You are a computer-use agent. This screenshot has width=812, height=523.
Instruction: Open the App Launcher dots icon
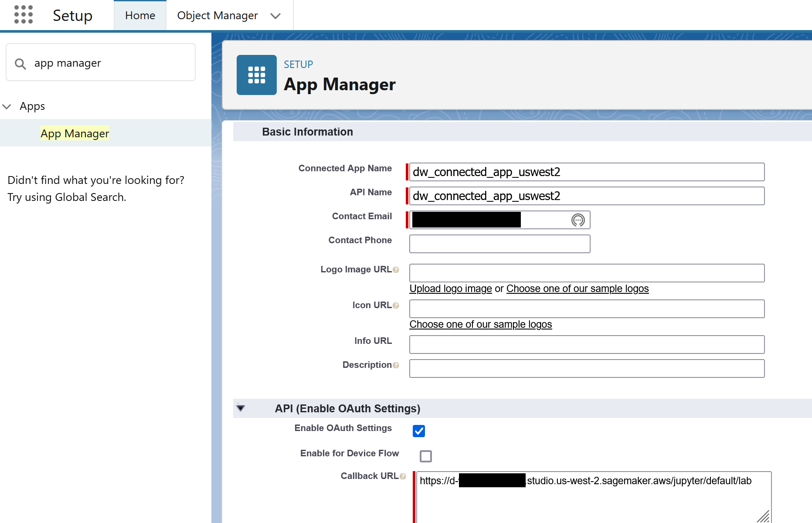[x=24, y=15]
